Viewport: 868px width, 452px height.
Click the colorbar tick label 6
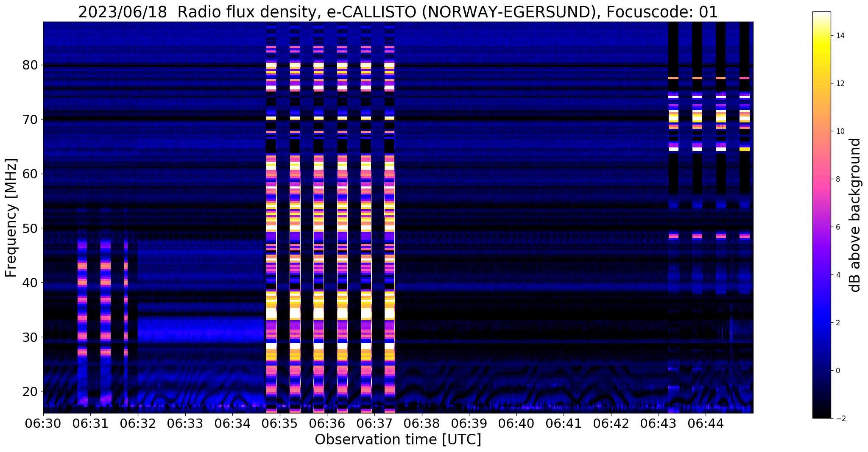[838, 227]
